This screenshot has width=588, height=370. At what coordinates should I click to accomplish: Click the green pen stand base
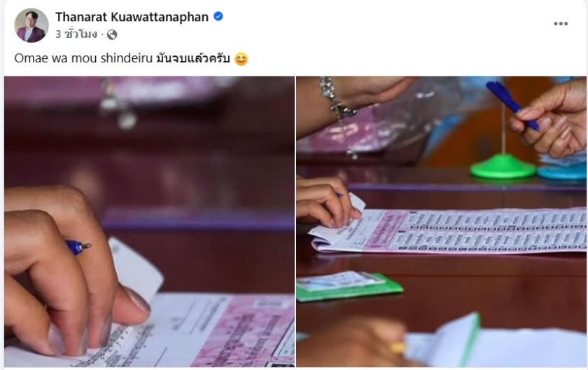click(503, 167)
